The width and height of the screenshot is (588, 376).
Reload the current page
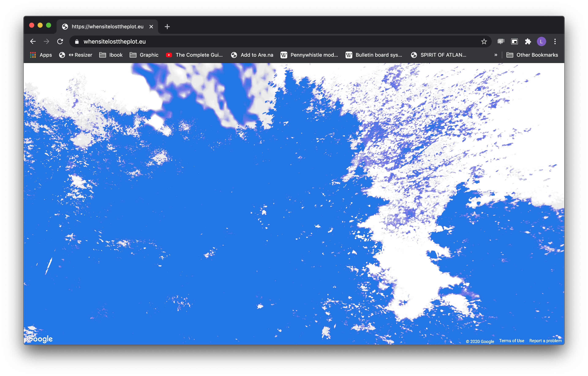pyautogui.click(x=60, y=42)
